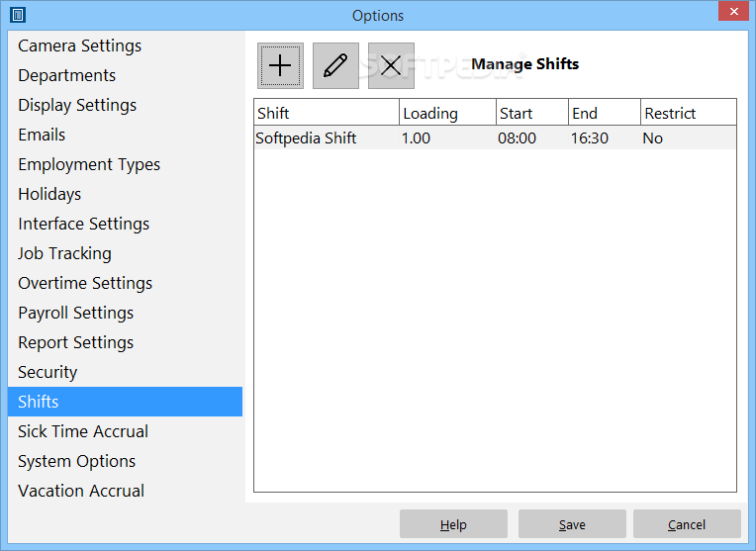Click the Restrict column header
Viewport: 756px width, 551px height.
[x=689, y=113]
